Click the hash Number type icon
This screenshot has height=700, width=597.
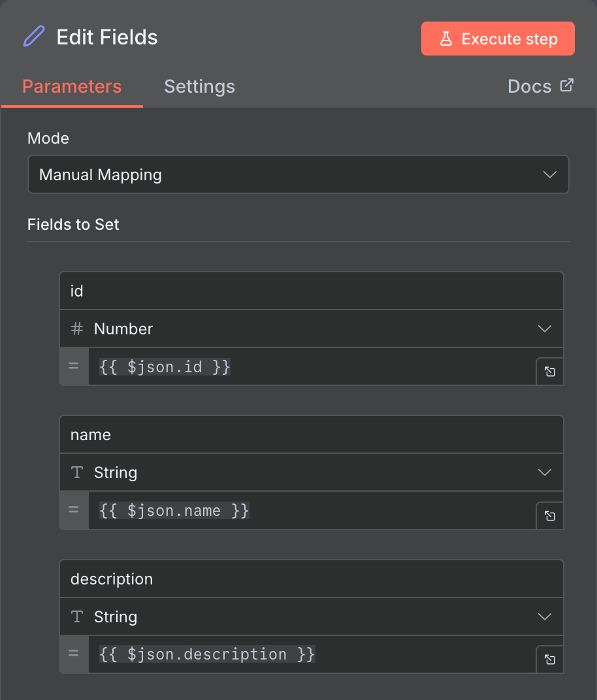(x=77, y=329)
